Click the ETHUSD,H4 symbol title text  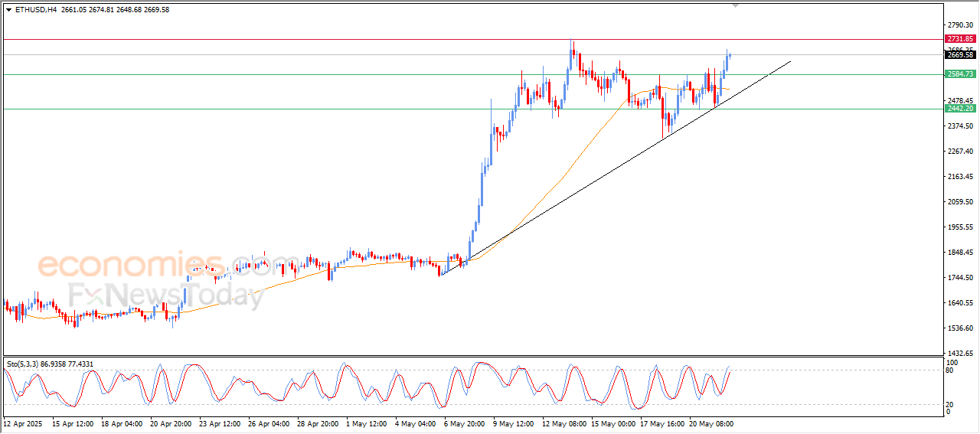(36, 10)
